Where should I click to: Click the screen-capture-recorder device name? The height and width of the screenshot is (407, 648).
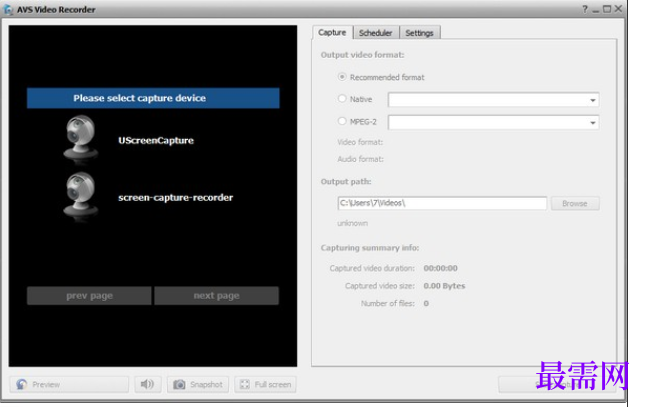pyautogui.click(x=176, y=198)
